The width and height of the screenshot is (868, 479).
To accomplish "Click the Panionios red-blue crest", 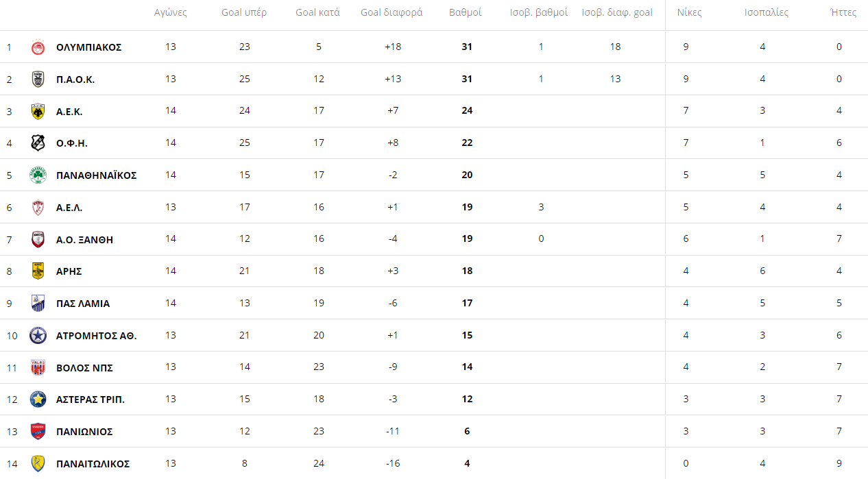I will tap(38, 432).
